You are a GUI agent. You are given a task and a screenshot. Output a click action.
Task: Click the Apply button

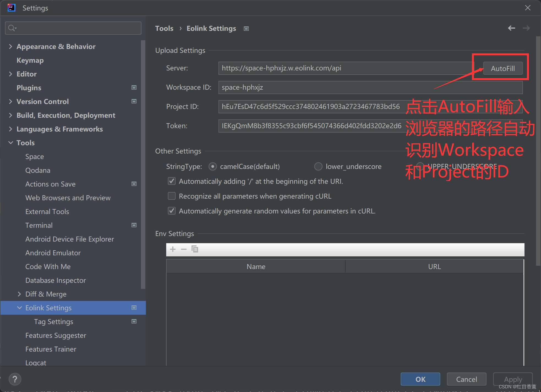coord(512,379)
